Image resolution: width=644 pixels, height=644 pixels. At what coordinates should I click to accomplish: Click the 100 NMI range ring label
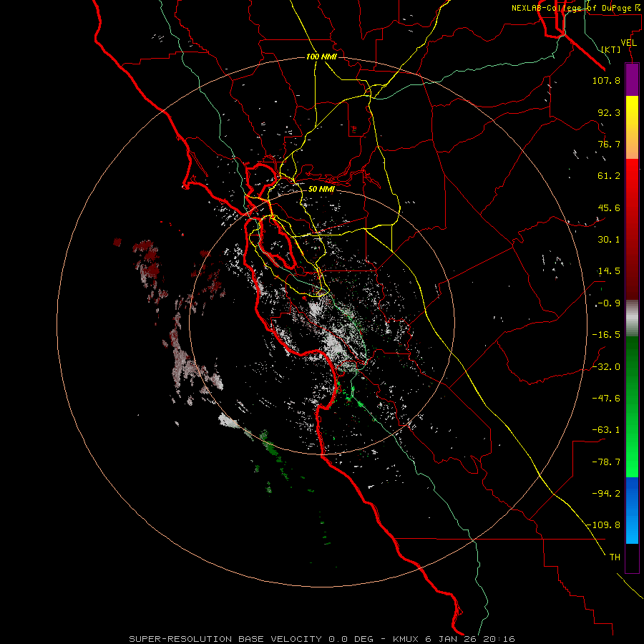[321, 57]
